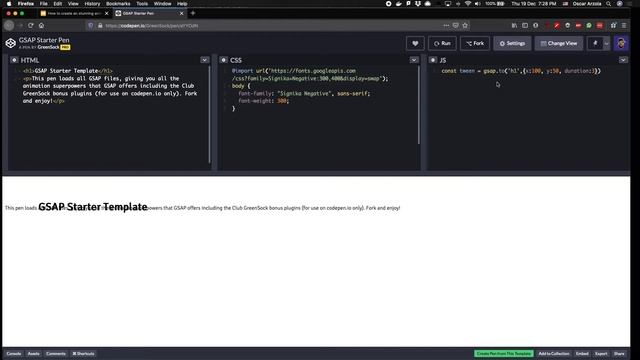Click the pin pen icon

point(595,43)
